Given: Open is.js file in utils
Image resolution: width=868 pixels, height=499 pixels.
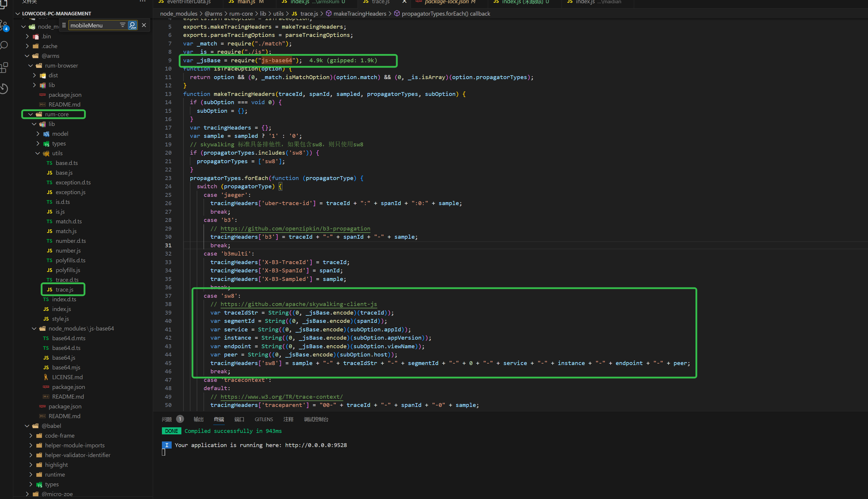Looking at the screenshot, I should (60, 212).
